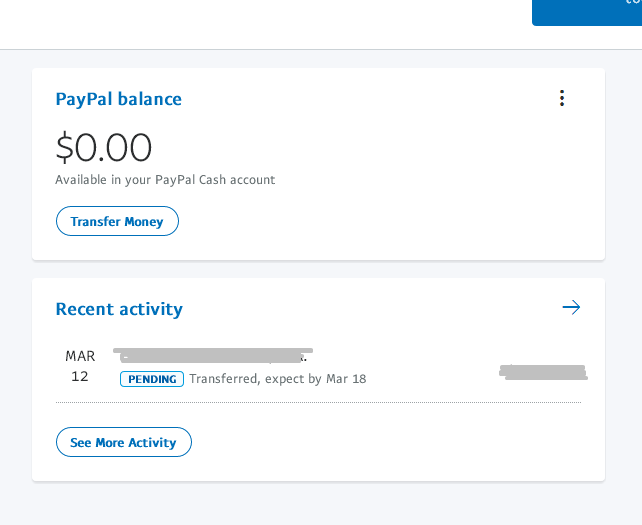Open the PayPal balance three-dot menu
This screenshot has height=525, width=642.
562,98
